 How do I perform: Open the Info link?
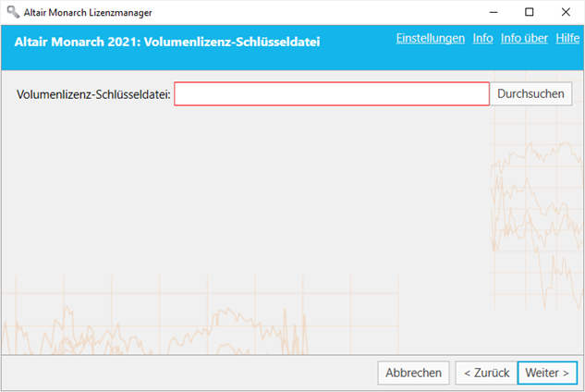coord(482,38)
